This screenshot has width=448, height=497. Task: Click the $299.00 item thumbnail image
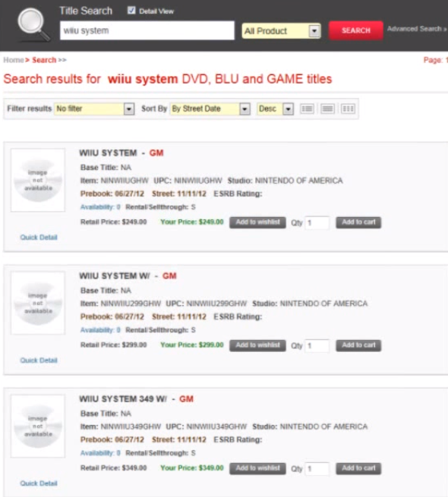tap(38, 303)
